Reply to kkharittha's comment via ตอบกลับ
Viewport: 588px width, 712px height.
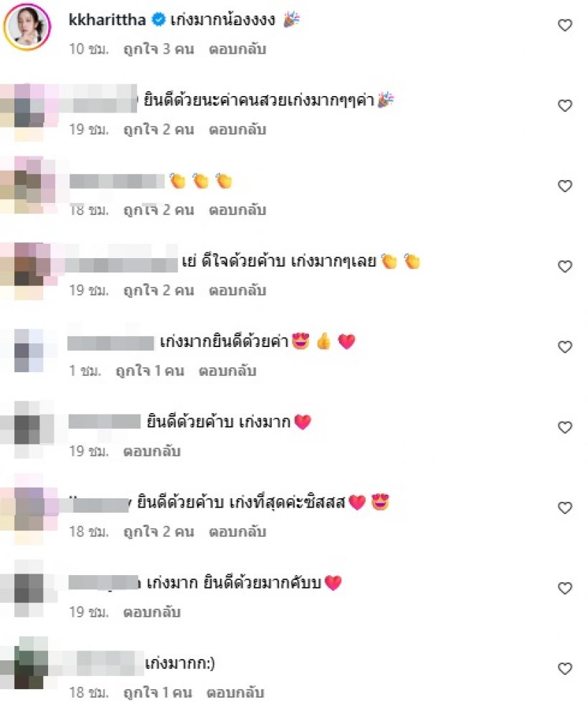pos(237,49)
